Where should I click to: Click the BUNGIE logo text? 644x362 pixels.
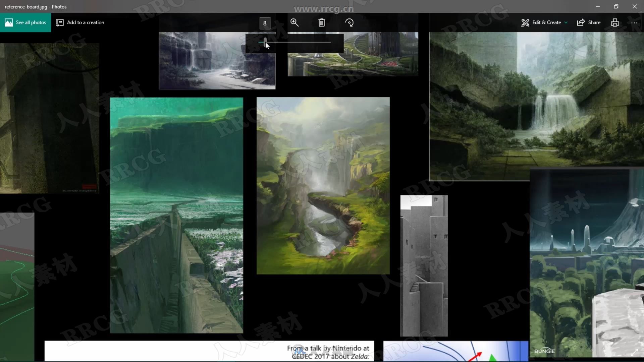coord(544,351)
